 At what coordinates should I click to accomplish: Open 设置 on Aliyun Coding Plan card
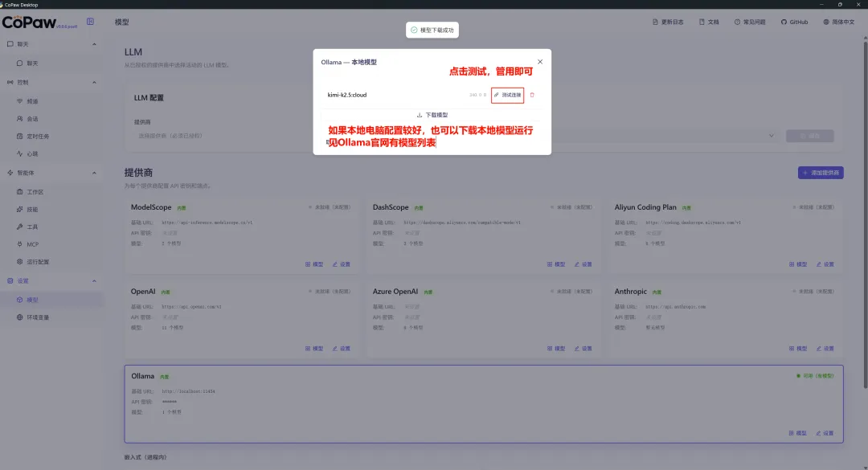825,264
